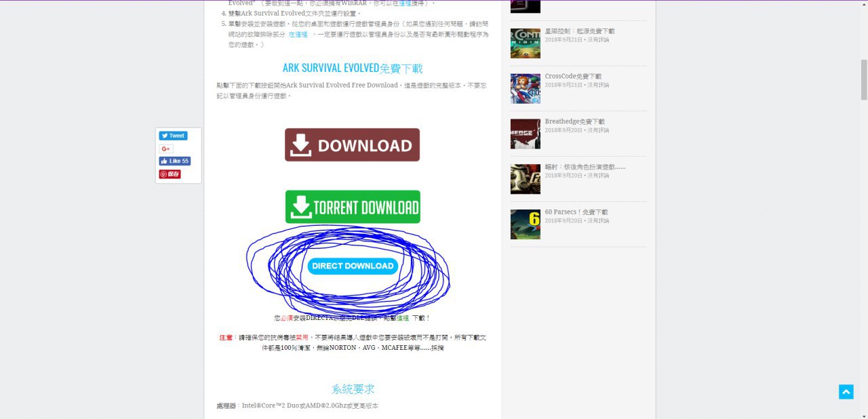
Task: Click the 2018年9月20日 date under 60 Parsecs
Action: coord(563,220)
